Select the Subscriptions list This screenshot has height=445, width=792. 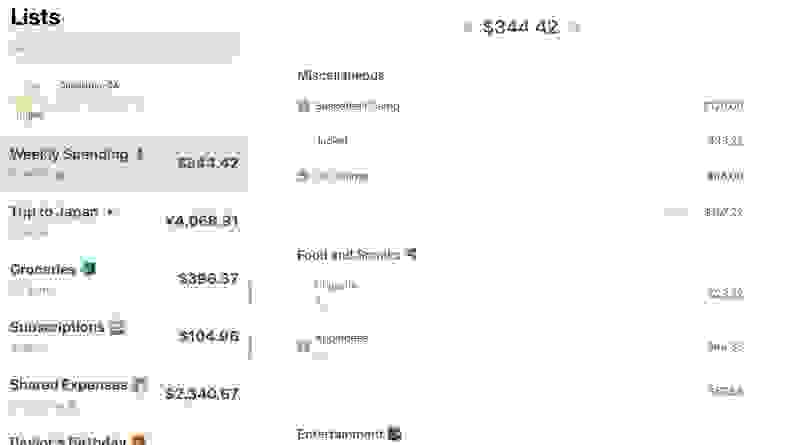124,336
